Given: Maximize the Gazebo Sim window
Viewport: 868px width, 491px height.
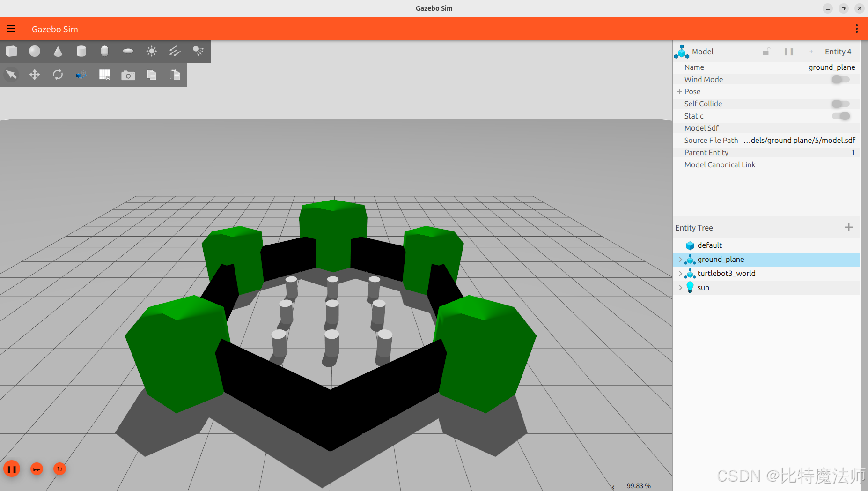Looking at the screenshot, I should pyautogui.click(x=843, y=8).
